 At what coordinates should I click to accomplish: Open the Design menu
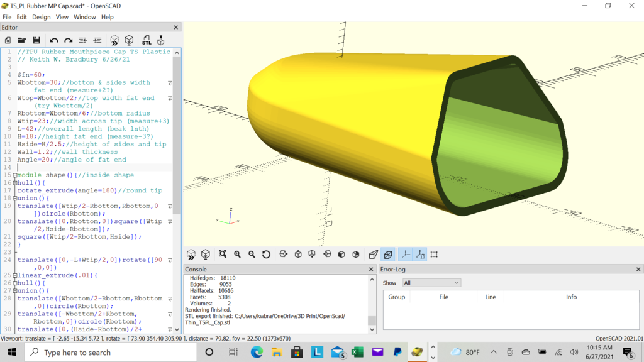pos(41,17)
